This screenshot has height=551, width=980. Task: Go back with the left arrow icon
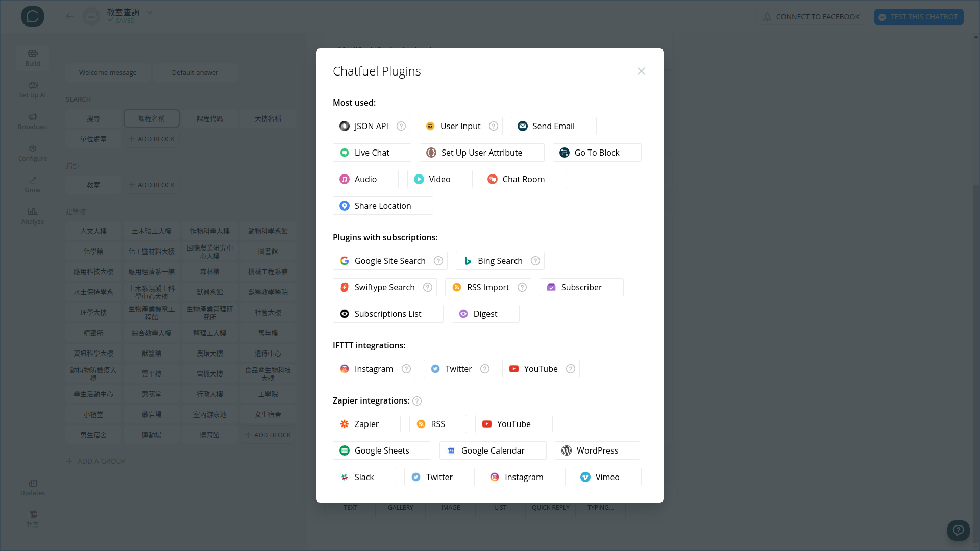(x=70, y=16)
